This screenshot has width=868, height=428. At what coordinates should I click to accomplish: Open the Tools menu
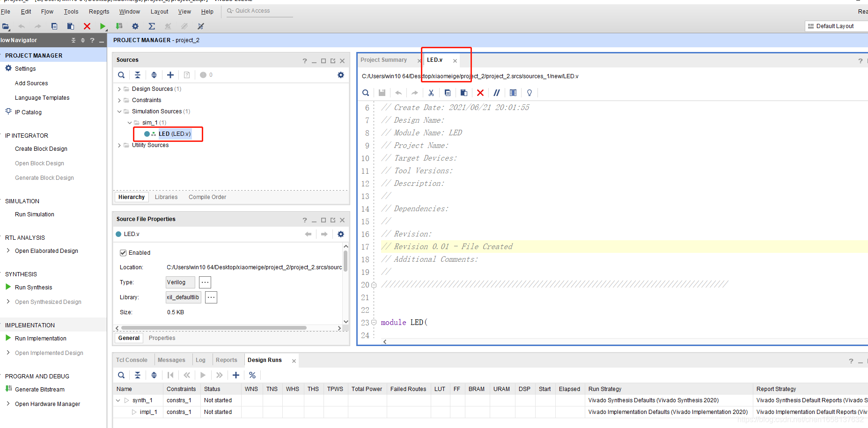point(71,12)
